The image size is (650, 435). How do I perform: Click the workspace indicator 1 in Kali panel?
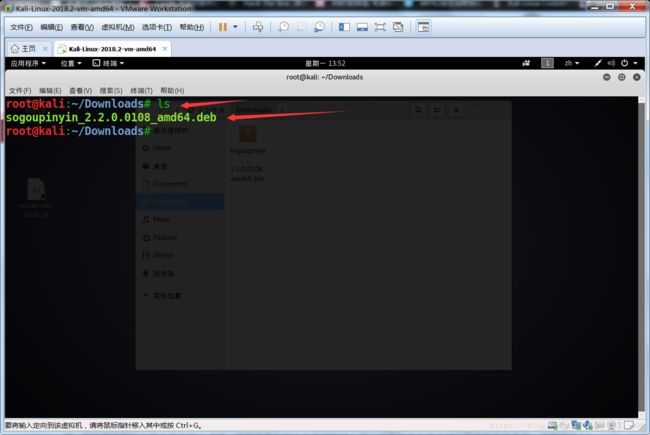pyautogui.click(x=547, y=63)
